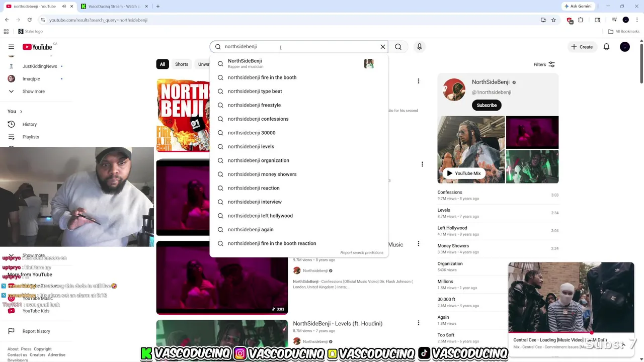Clear the search box with the X
Screen dimensions: 644x362
click(x=383, y=47)
